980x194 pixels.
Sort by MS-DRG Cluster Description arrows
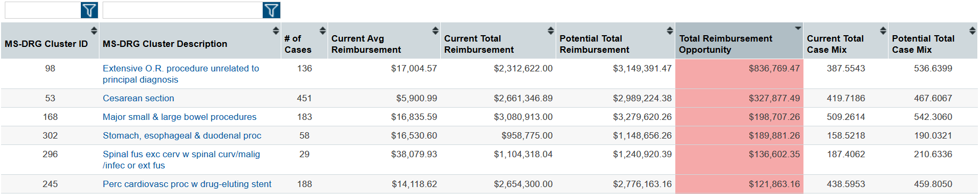[x=275, y=30]
